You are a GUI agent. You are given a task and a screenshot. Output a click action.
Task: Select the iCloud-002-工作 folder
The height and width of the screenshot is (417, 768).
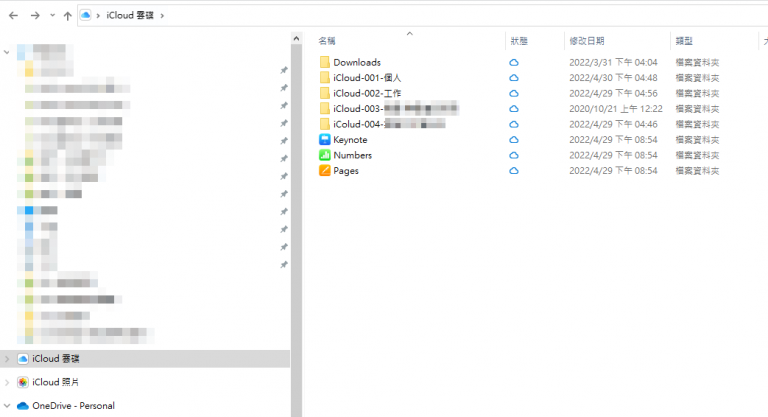tap(367, 93)
